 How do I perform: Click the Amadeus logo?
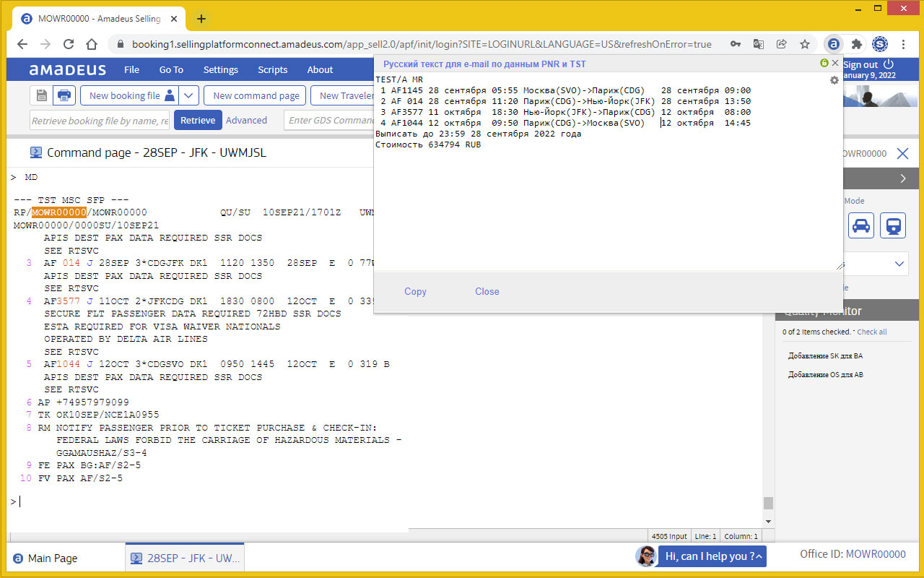(67, 70)
